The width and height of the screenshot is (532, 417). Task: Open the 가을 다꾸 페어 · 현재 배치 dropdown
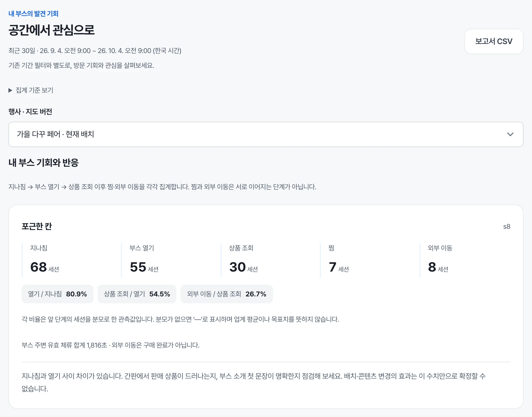pyautogui.click(x=266, y=134)
